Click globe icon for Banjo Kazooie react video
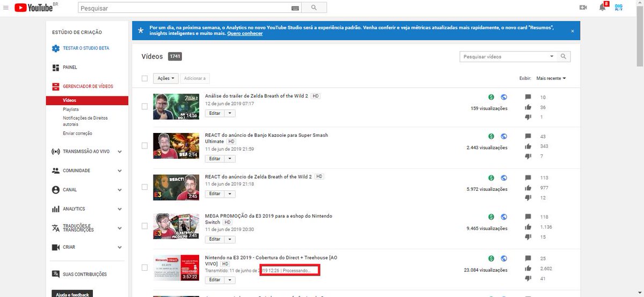644x297 pixels. [503, 136]
